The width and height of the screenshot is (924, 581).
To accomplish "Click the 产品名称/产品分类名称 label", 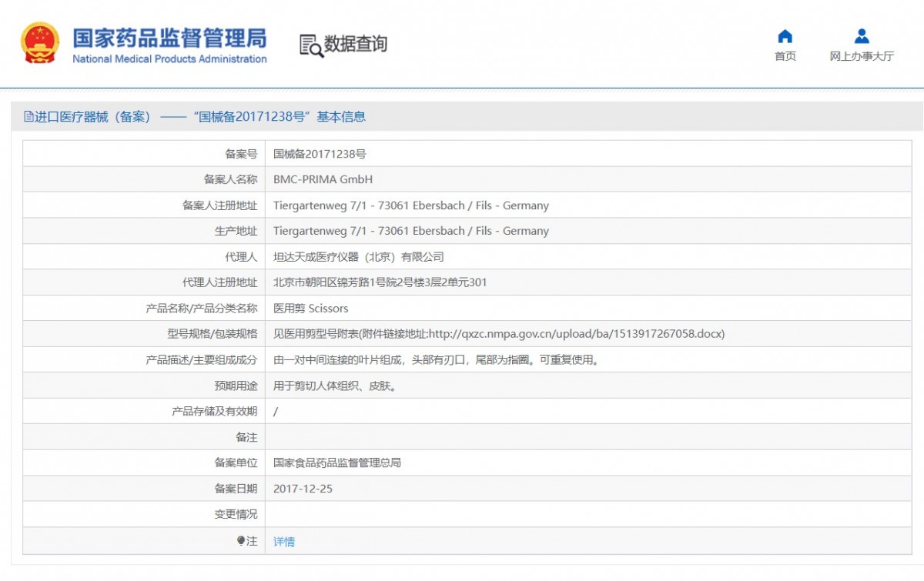I will (x=202, y=309).
